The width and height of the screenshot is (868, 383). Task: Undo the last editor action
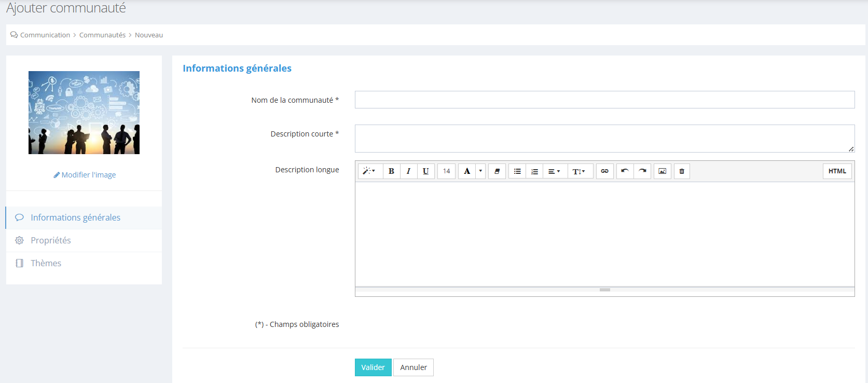coord(625,171)
